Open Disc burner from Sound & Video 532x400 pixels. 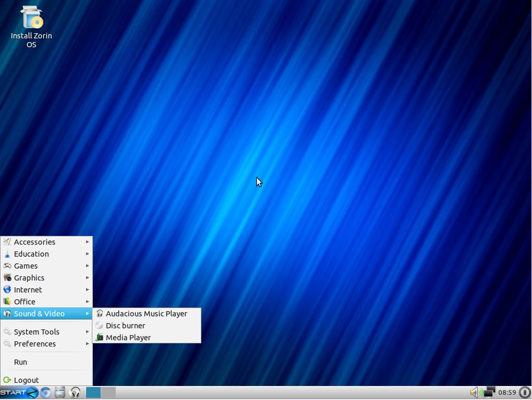pos(125,326)
